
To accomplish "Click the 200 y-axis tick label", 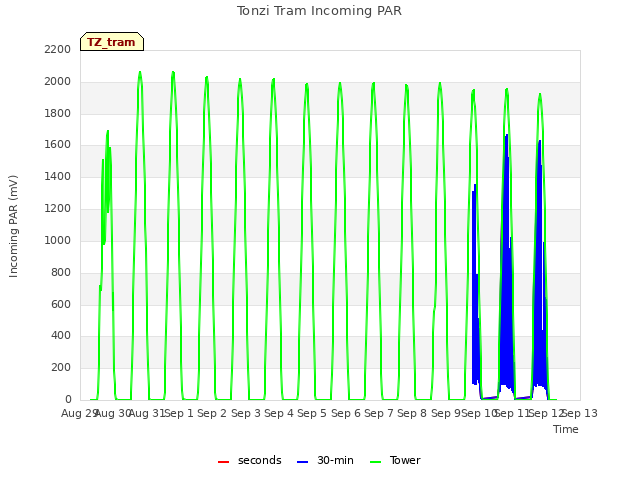I will tap(61, 367).
